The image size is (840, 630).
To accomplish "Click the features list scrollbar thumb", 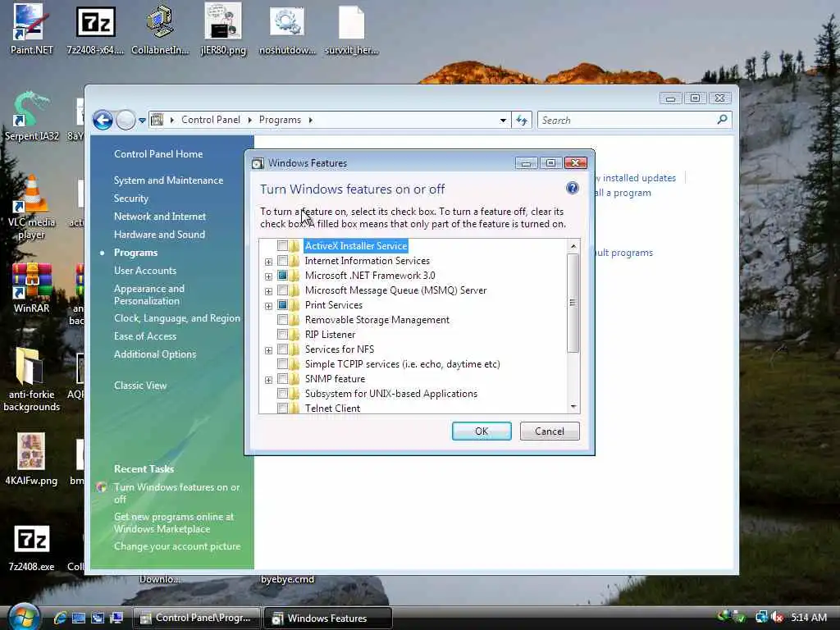I will [573, 304].
